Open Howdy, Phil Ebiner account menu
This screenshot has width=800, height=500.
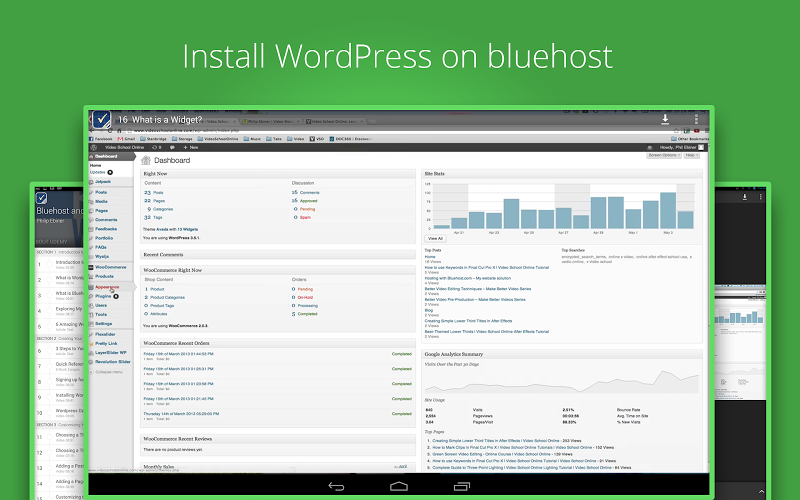682,147
